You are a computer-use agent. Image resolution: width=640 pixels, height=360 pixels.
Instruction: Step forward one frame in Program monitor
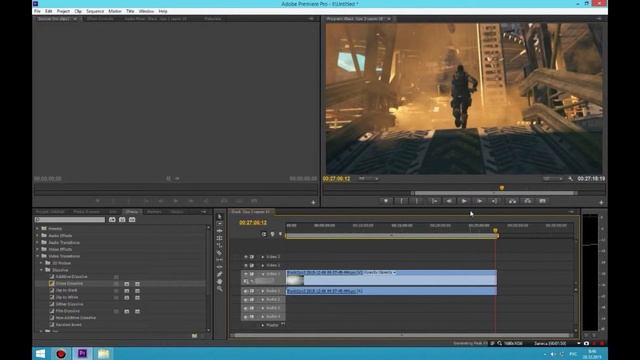(x=480, y=201)
